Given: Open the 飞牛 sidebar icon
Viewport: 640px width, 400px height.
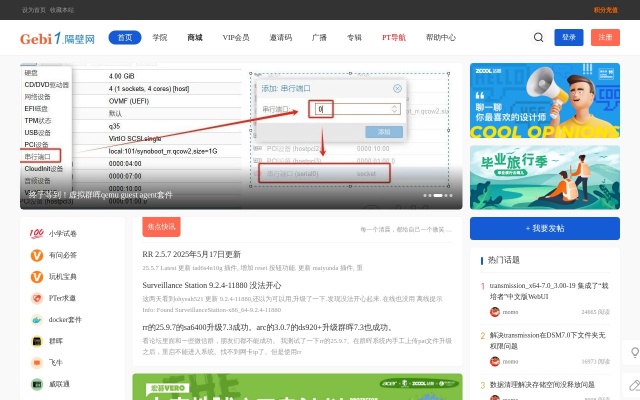Looking at the screenshot, I should coord(37,362).
